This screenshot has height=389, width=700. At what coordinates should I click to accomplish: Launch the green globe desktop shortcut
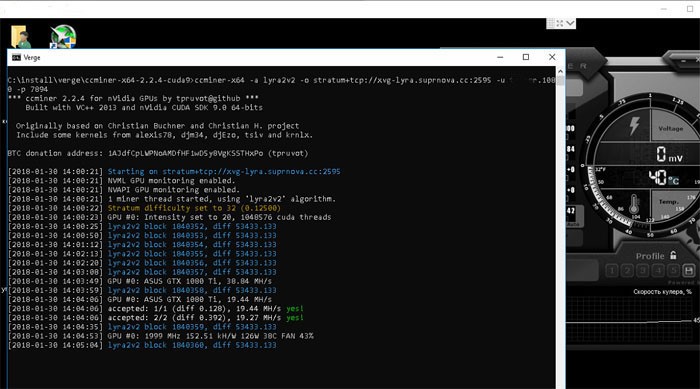pos(62,36)
